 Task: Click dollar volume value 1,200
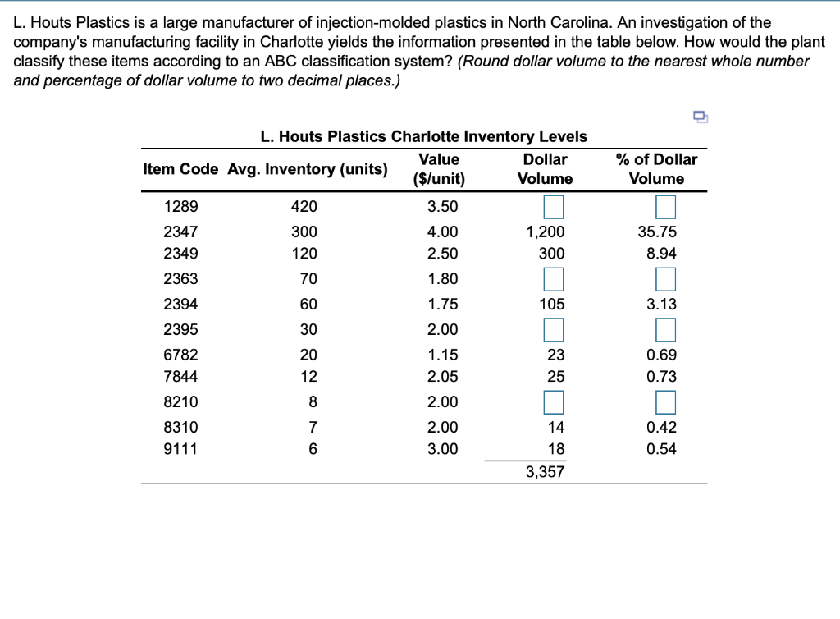click(545, 232)
